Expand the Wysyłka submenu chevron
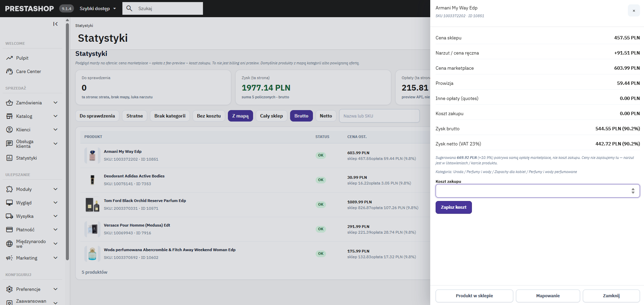The height and width of the screenshot is (305, 644). click(x=55, y=216)
